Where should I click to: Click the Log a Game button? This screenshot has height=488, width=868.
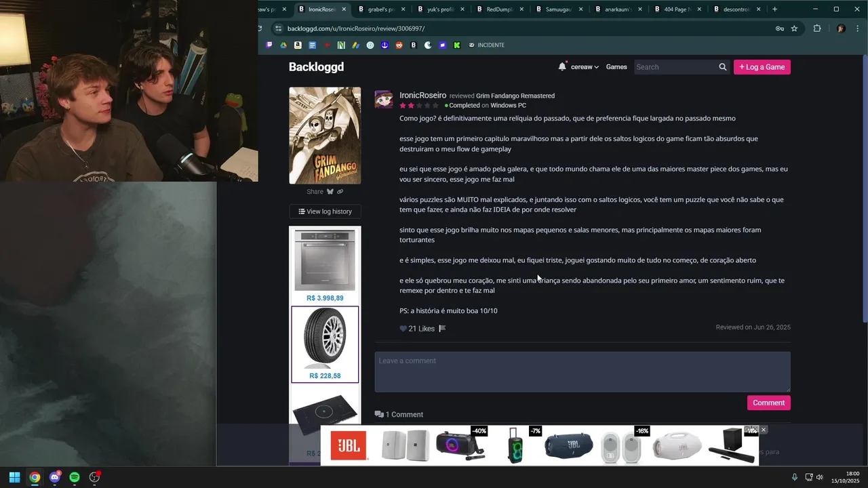point(762,67)
